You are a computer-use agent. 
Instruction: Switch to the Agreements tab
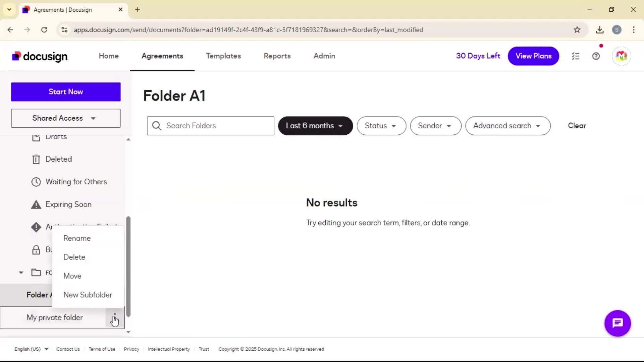162,56
